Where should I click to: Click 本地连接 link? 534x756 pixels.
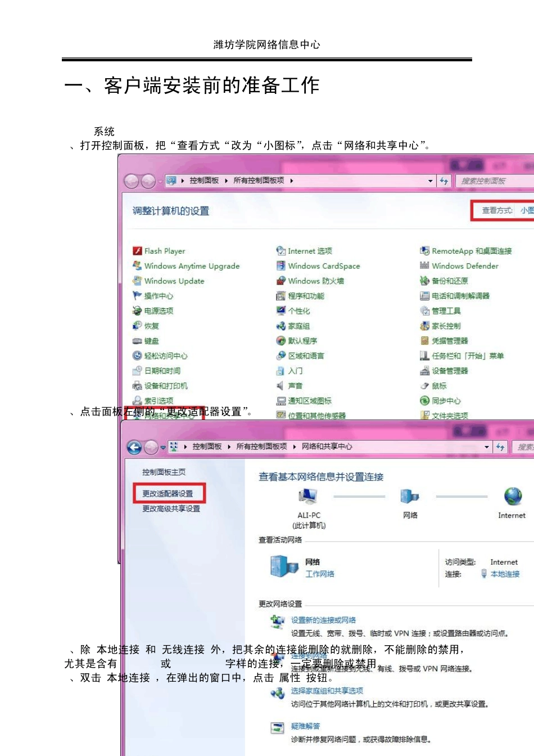(x=505, y=574)
